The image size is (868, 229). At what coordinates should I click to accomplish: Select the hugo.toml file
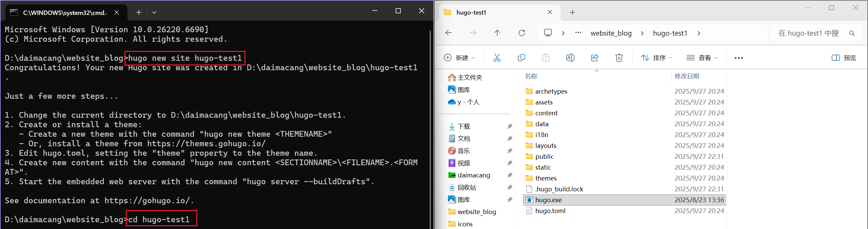(550, 211)
